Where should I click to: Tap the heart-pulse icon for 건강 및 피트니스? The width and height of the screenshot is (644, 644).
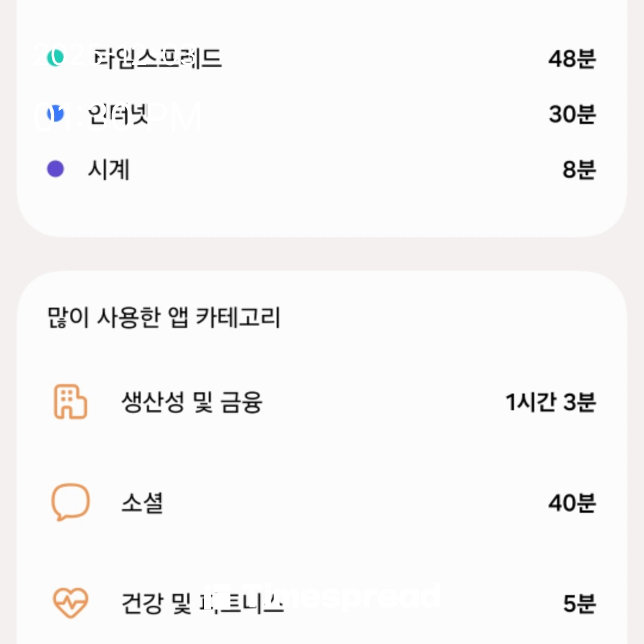[x=70, y=603]
